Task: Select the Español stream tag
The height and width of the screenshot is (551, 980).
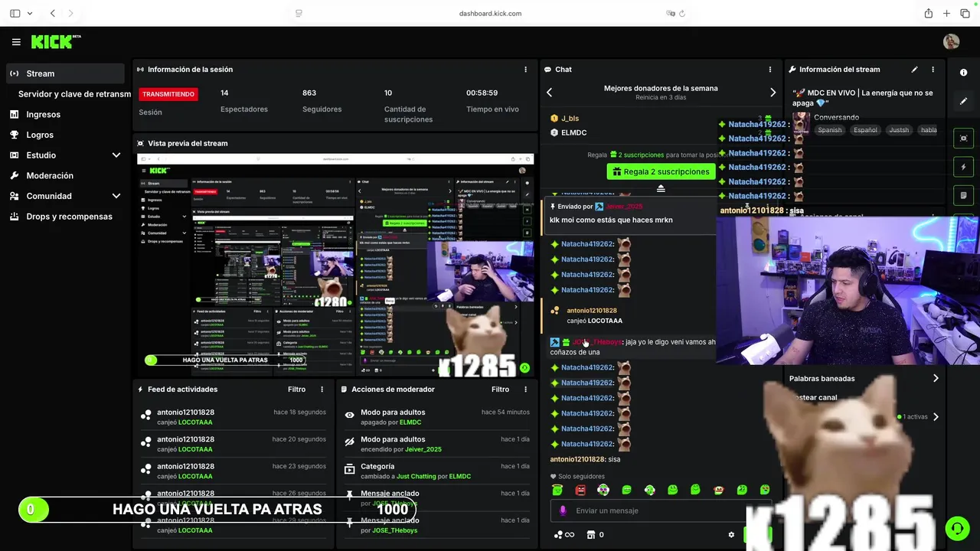Action: (x=865, y=130)
